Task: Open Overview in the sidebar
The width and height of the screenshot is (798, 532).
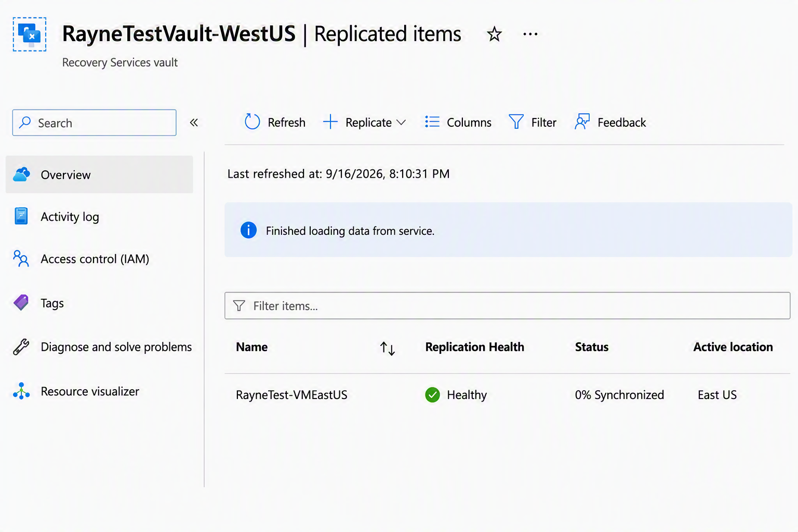Action: 99,175
